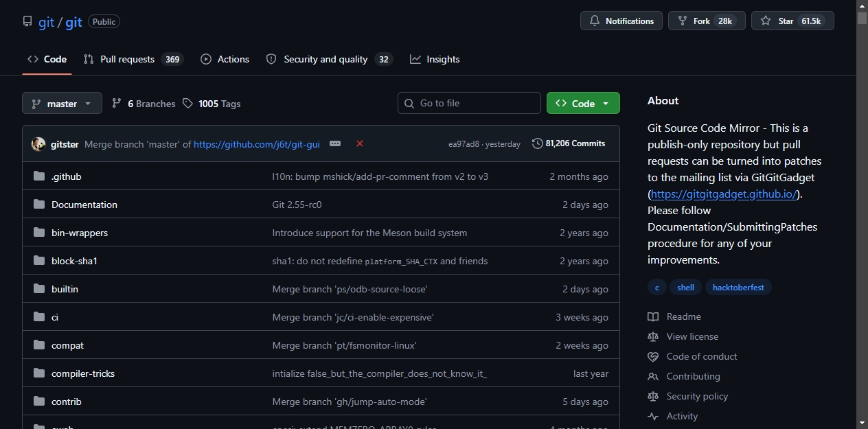The width and height of the screenshot is (868, 429).
Task: Open the Insights tab
Action: pos(435,59)
